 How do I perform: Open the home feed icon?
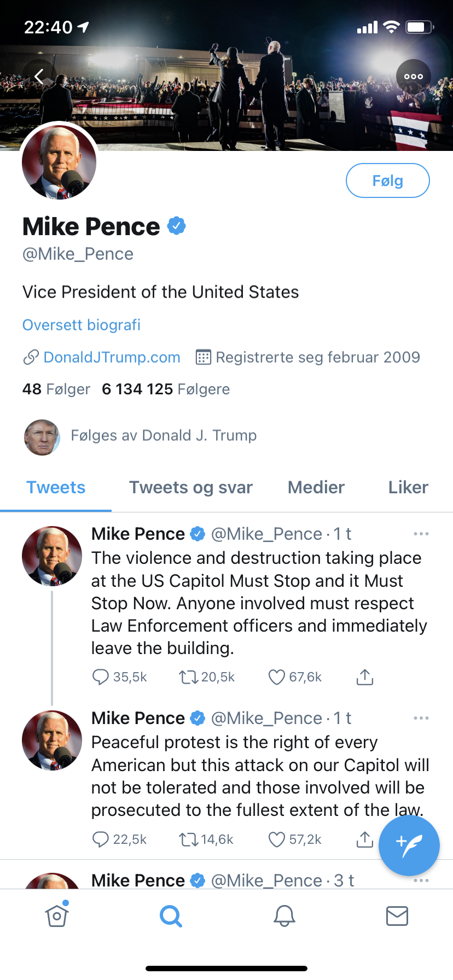[57, 915]
